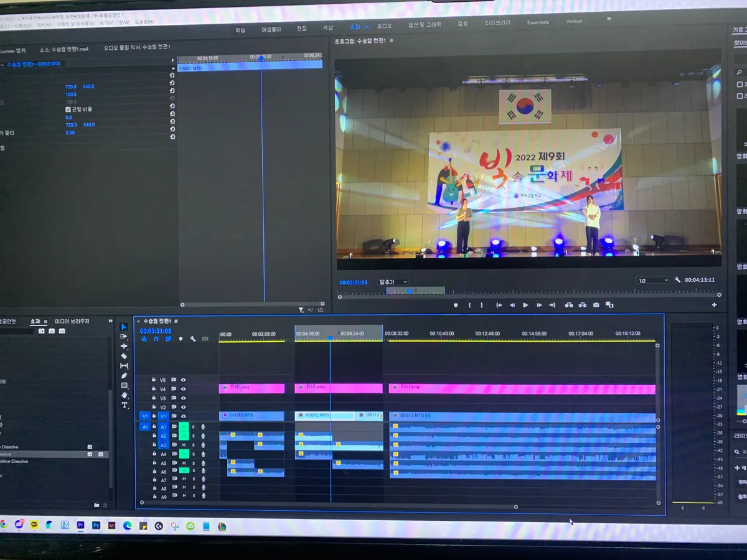Toggle lock on the V4 track
The height and width of the screenshot is (560, 747).
click(x=153, y=389)
